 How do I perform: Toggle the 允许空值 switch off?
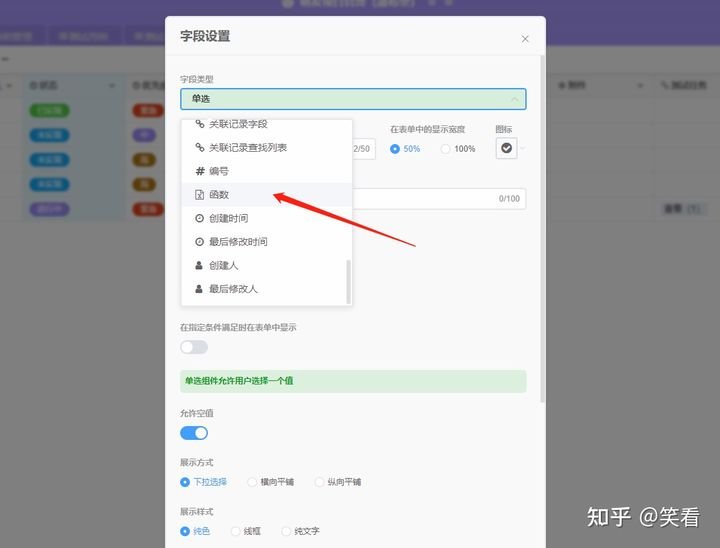194,433
